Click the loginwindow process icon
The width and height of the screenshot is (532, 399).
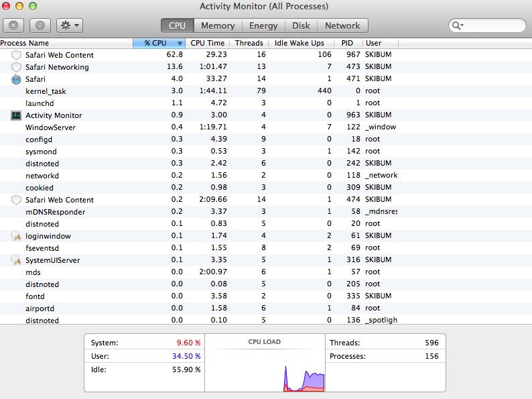[16, 236]
